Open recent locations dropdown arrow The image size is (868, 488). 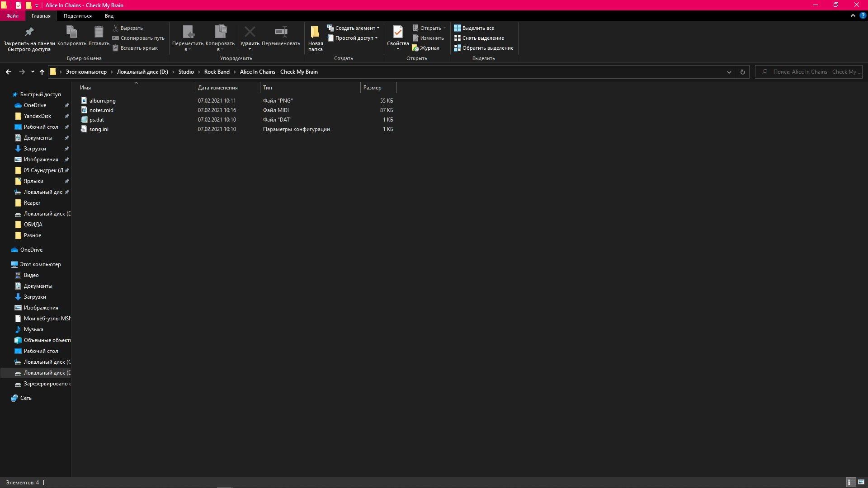tap(33, 72)
